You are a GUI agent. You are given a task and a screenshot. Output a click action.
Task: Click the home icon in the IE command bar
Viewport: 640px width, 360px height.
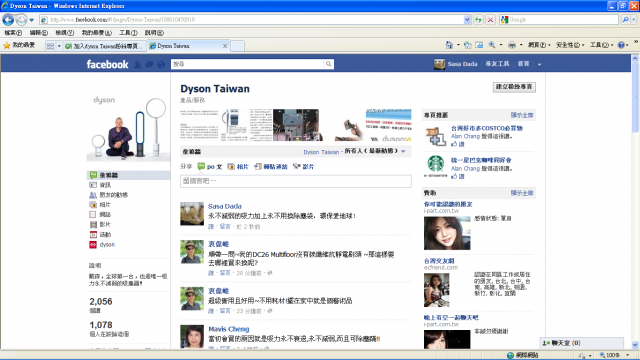[x=449, y=45]
